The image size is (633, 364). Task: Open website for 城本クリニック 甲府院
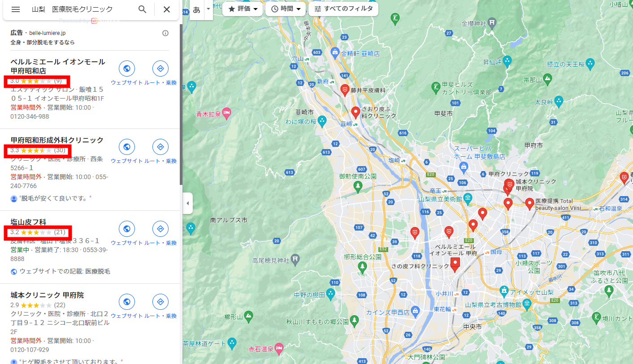tap(127, 302)
